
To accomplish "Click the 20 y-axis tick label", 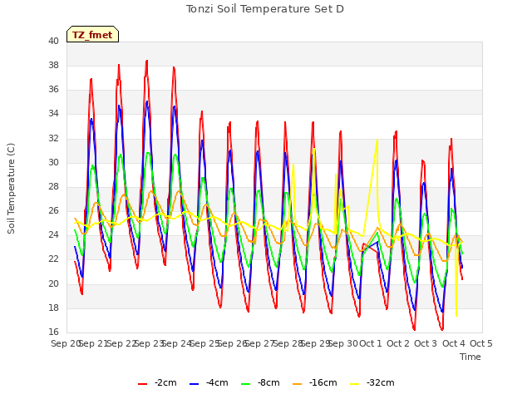I will [53, 284].
